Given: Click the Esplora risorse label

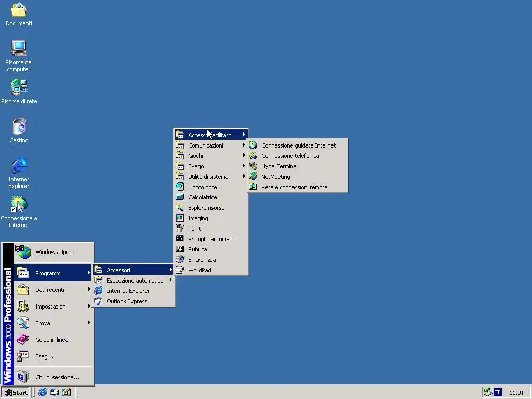Looking at the screenshot, I should point(206,208).
